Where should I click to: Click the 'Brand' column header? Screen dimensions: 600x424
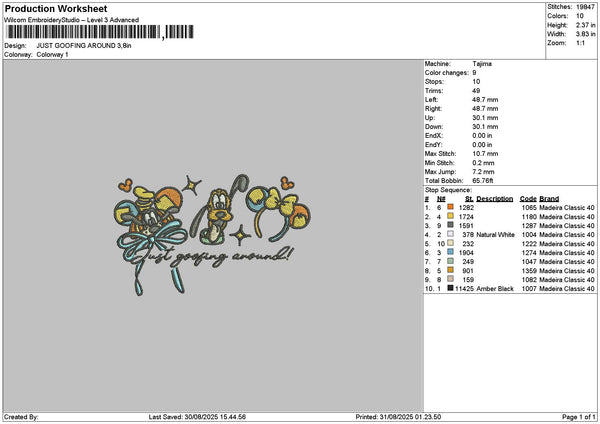coord(549,199)
